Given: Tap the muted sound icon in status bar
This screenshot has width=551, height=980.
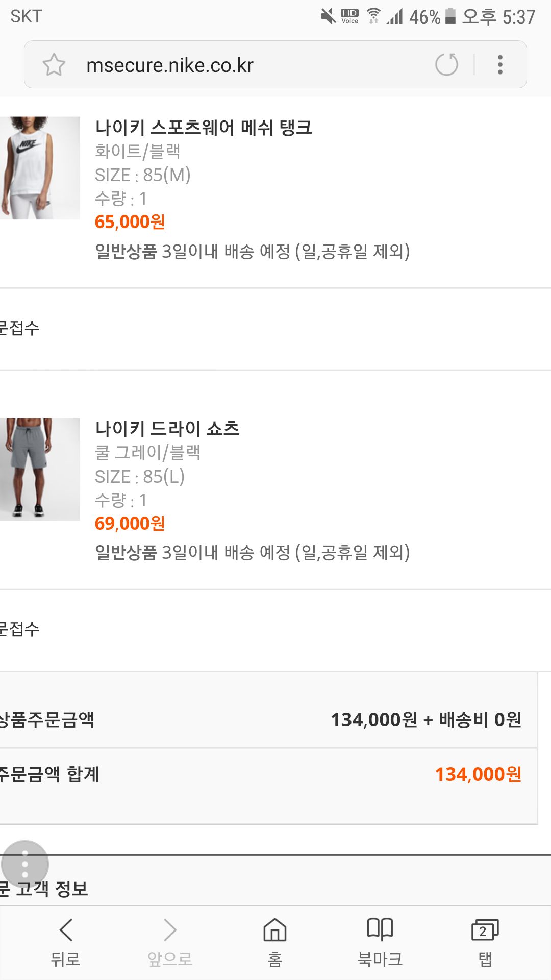Looking at the screenshot, I should 328,16.
